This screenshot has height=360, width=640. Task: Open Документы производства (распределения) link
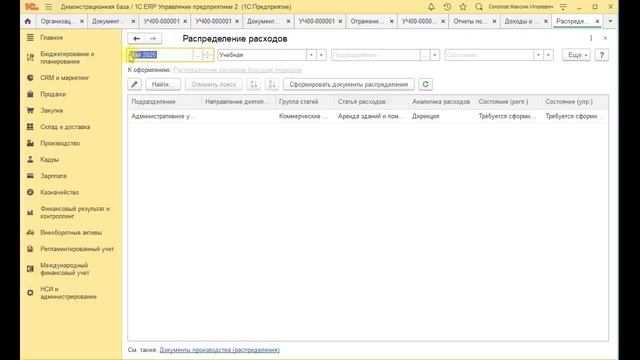[x=220, y=350]
